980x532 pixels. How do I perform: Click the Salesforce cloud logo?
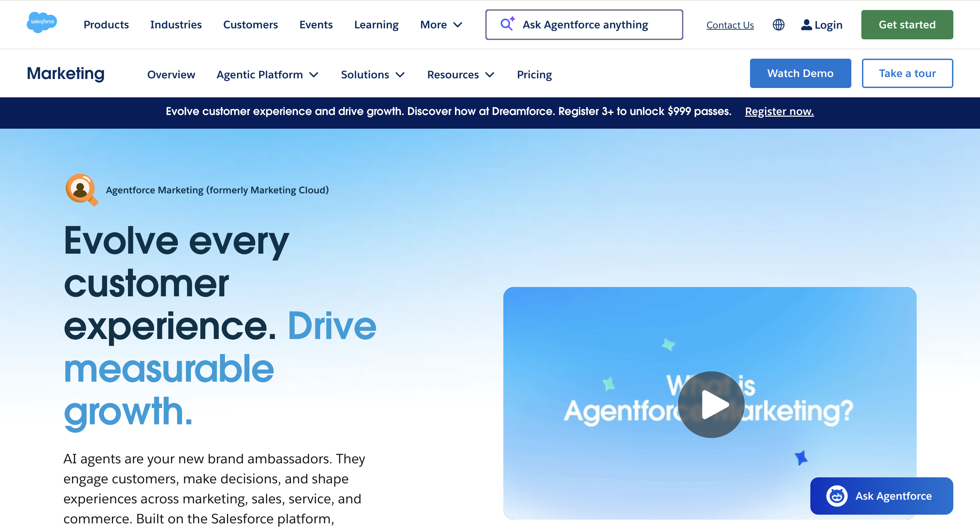coord(42,22)
